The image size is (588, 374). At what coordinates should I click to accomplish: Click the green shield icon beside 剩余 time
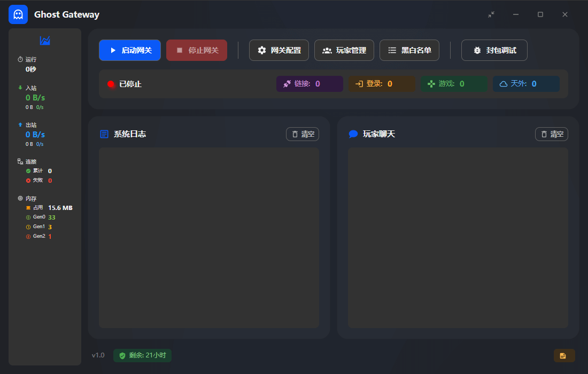coord(122,356)
